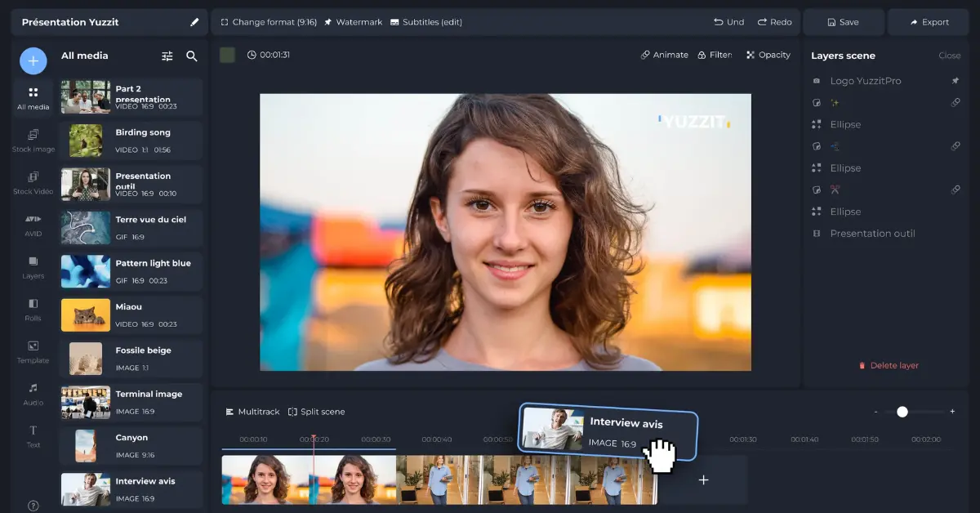Screen dimensions: 980x513
Task: Save the project
Action: point(844,22)
